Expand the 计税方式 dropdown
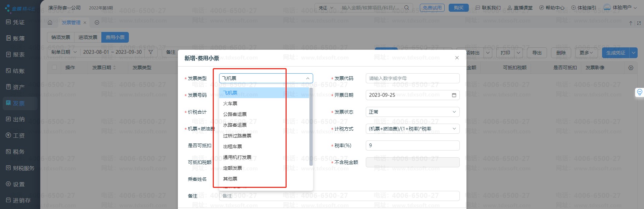Screen dimensions: 644x209 pyautogui.click(x=412, y=129)
